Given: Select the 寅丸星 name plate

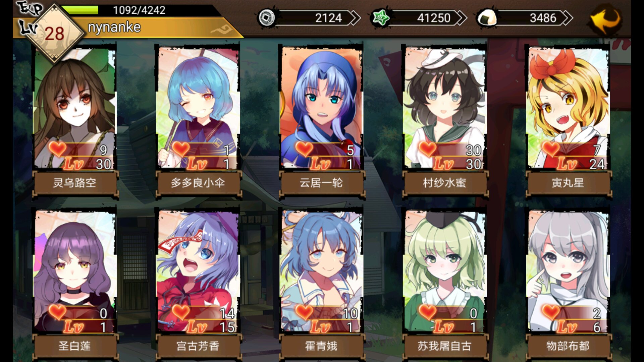Looking at the screenshot, I should pyautogui.click(x=568, y=183).
